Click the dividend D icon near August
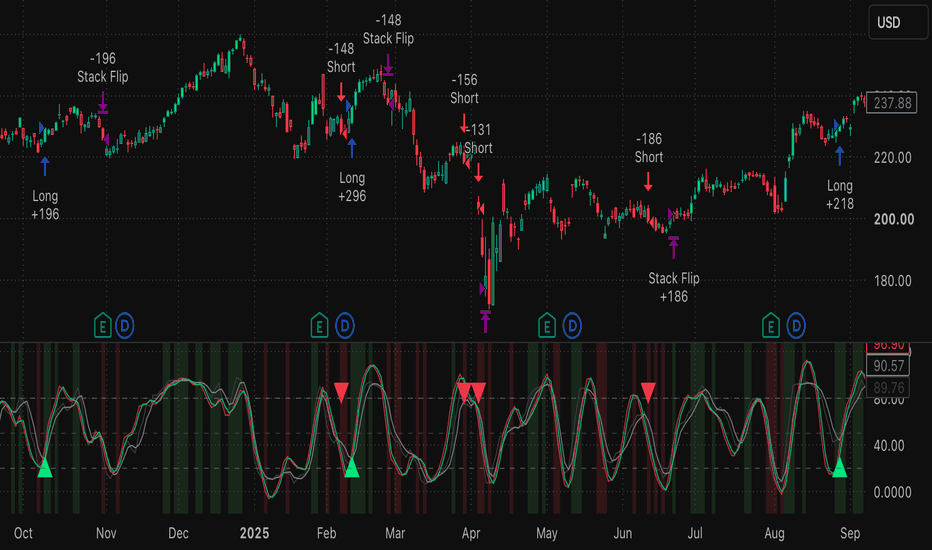The height and width of the screenshot is (550, 932). coord(796,326)
